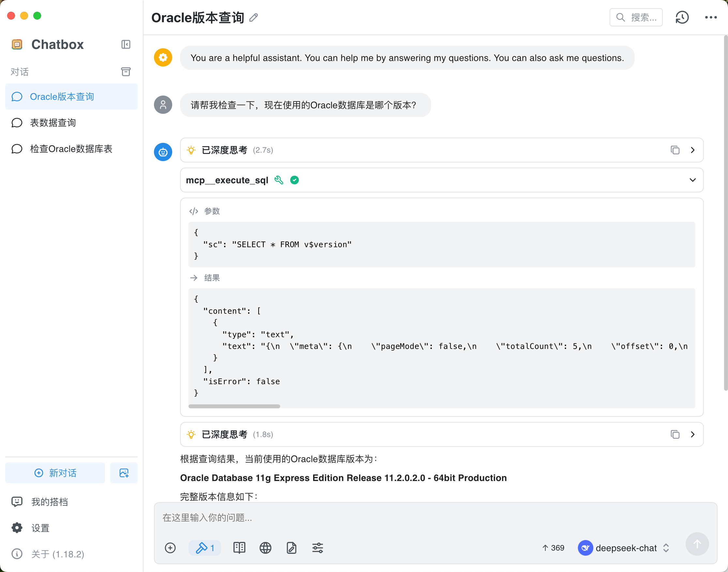Click the system prompt message bubble
The height and width of the screenshot is (572, 728).
click(407, 58)
